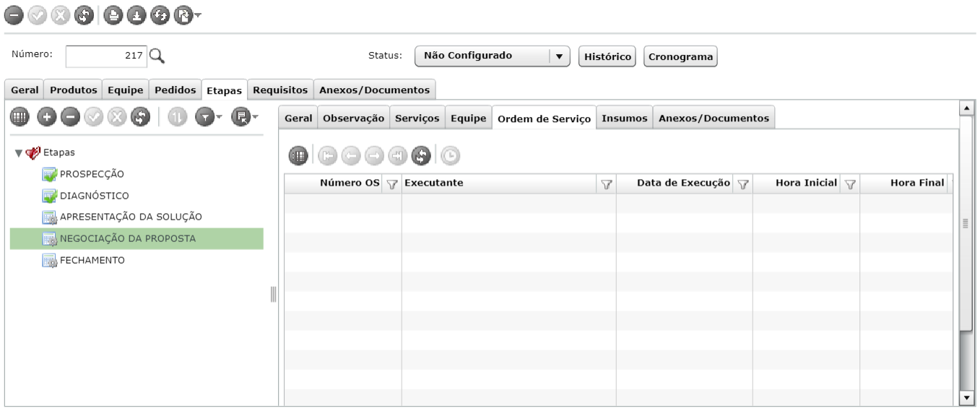980x411 pixels.
Task: Click the download icon in top toolbar
Action: click(x=136, y=14)
